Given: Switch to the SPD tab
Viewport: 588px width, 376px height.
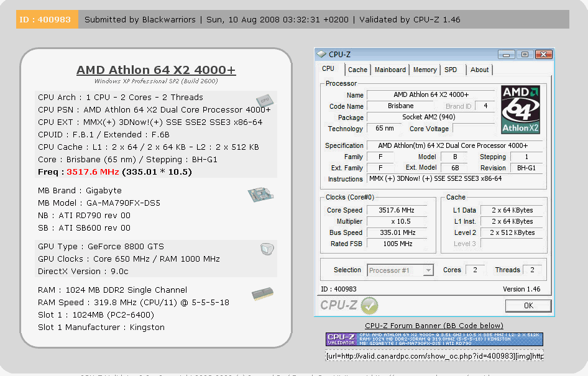Looking at the screenshot, I should [x=451, y=70].
